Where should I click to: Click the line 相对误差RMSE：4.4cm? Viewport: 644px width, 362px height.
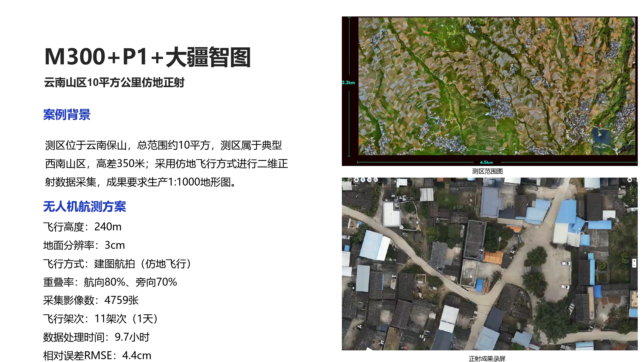(x=97, y=355)
